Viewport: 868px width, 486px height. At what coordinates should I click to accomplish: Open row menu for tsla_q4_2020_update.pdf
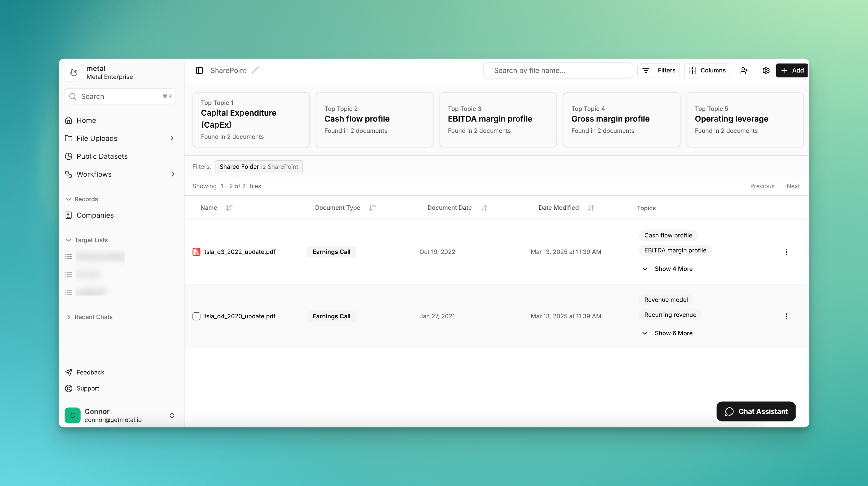point(786,316)
